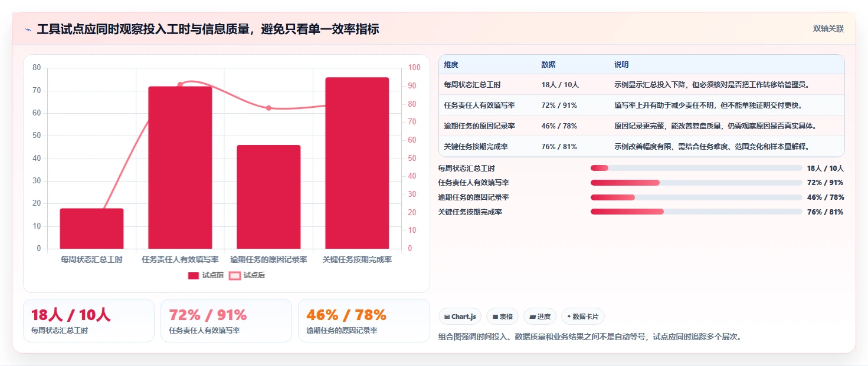868x366 pixels.
Task: Click the 每周状态汇总工时 x-axis label under the chart
Action: tap(91, 259)
